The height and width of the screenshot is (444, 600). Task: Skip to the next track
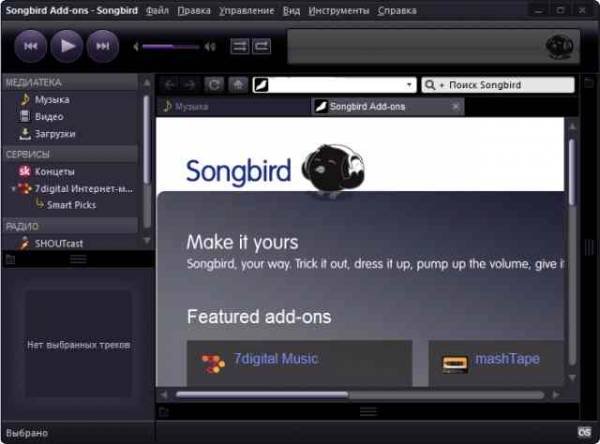[103, 46]
